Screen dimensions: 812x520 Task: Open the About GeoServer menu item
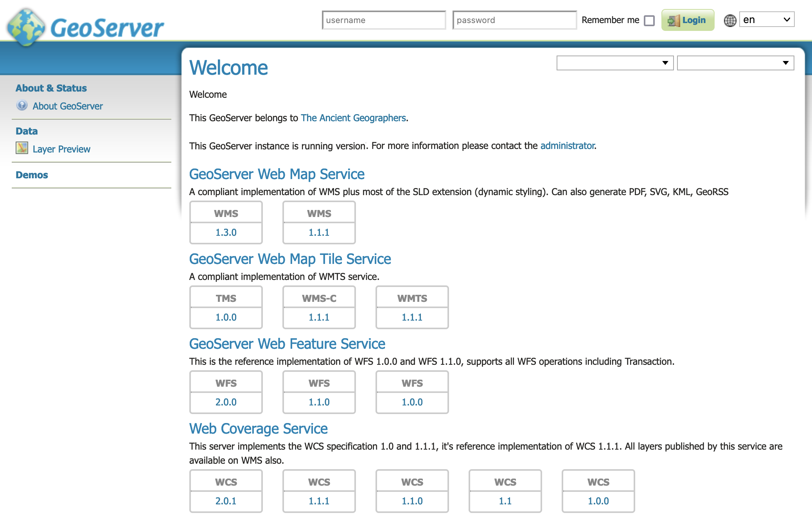tap(67, 106)
